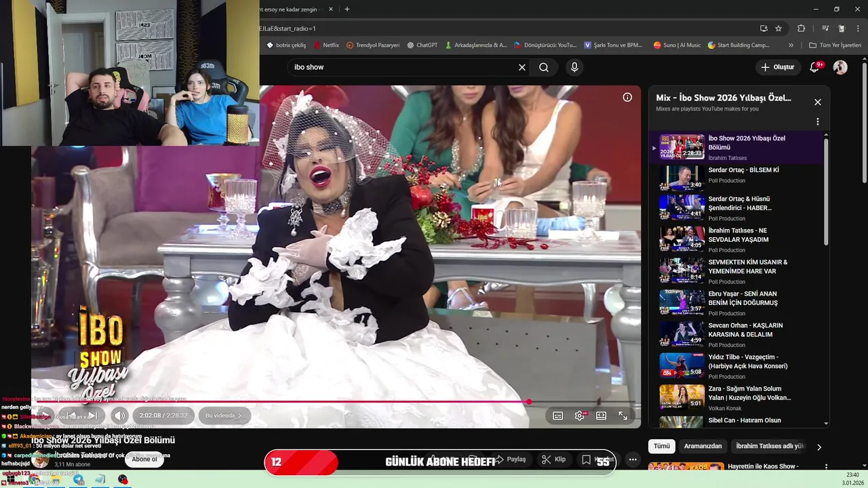Select the Aramanızdan filter chip
This screenshot has height=488, width=868.
point(703,447)
